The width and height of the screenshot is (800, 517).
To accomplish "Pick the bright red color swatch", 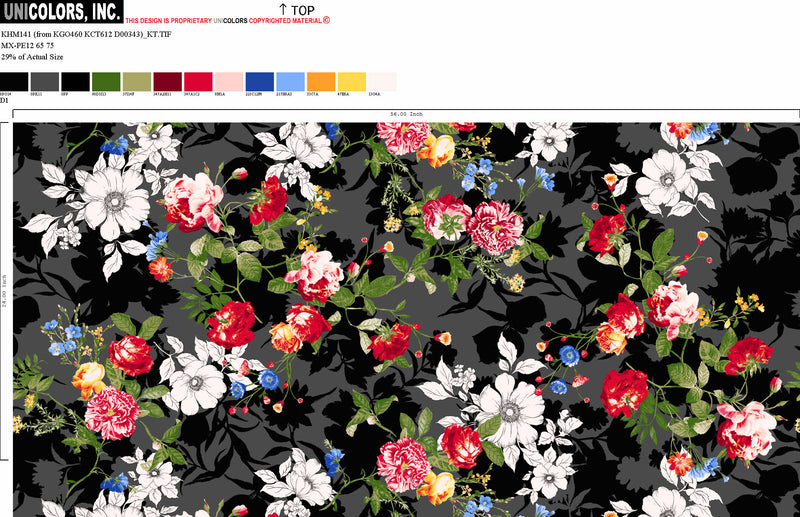I will (198, 82).
